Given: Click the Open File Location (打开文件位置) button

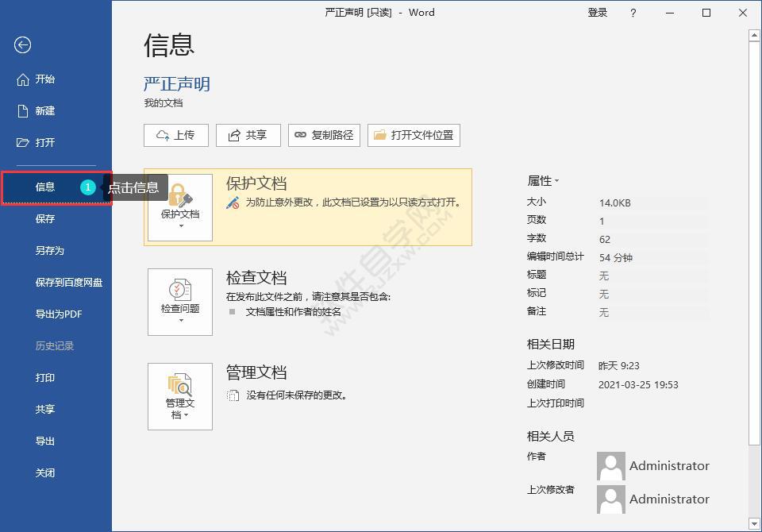Looking at the screenshot, I should [413, 135].
